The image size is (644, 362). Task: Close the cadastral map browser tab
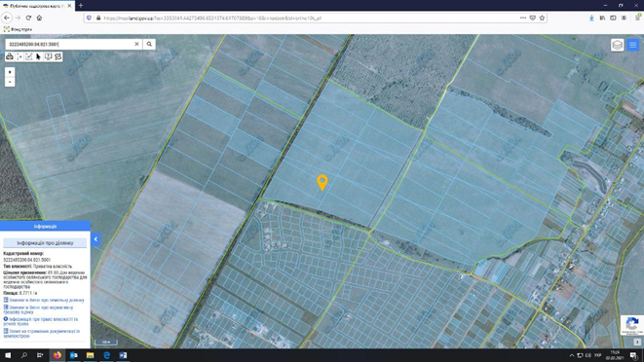click(69, 6)
